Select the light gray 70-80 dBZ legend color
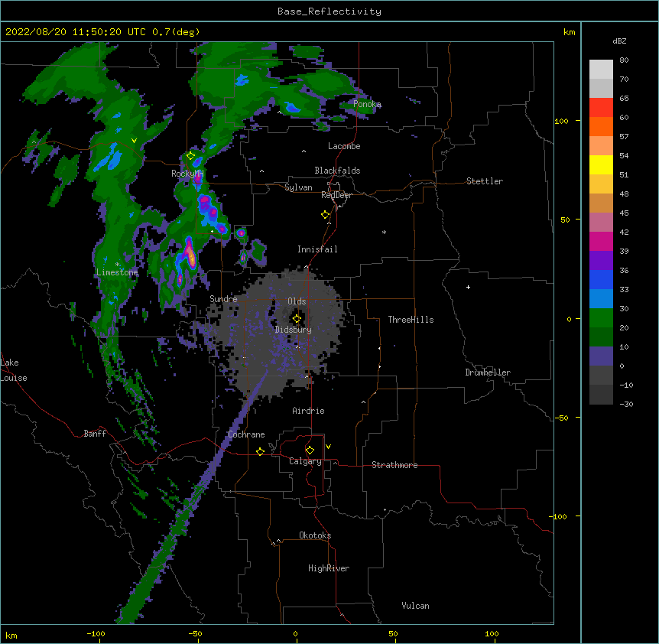This screenshot has width=659, height=644. coord(601,70)
